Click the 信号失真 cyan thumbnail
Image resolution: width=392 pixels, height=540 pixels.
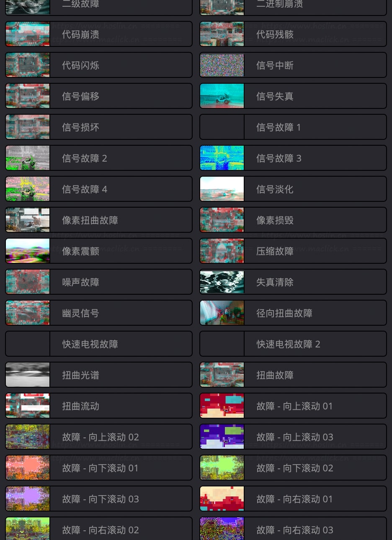(x=222, y=96)
